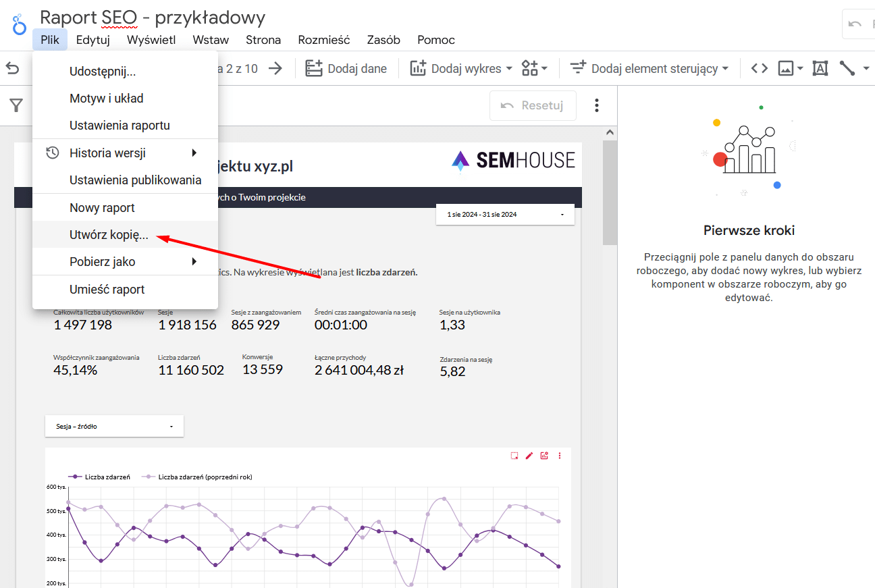Go to the next page arrow
Image resolution: width=875 pixels, height=588 pixels.
(x=275, y=68)
